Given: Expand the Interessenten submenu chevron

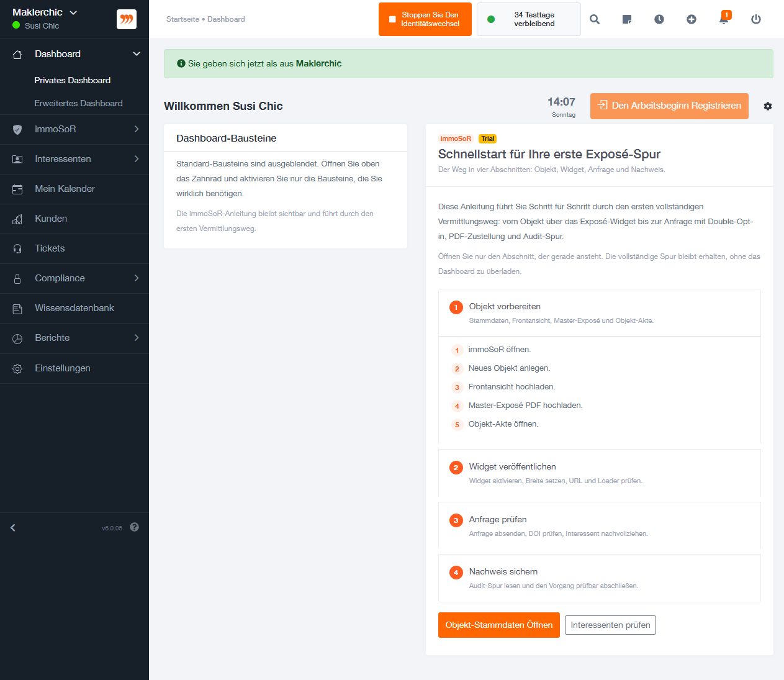Looking at the screenshot, I should (x=137, y=159).
